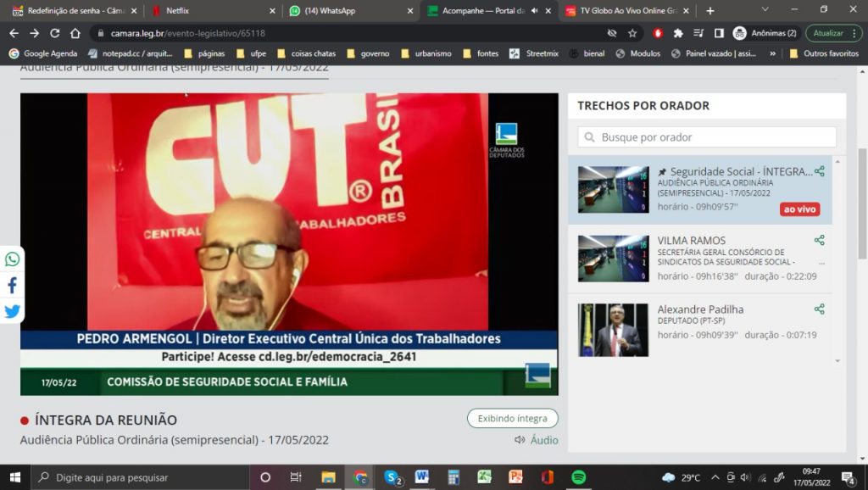Click the Alexandre Padilha thumbnail
Viewport: 868px width, 490px height.
coord(614,330)
